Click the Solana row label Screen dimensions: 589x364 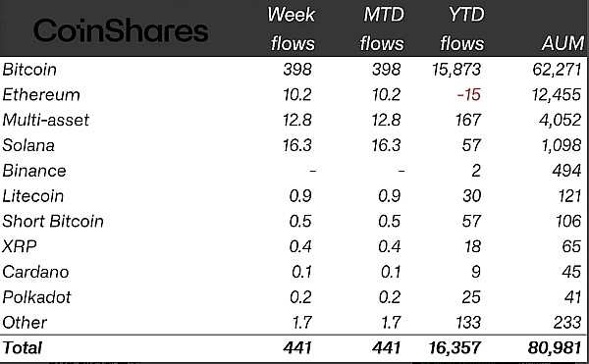(x=28, y=145)
